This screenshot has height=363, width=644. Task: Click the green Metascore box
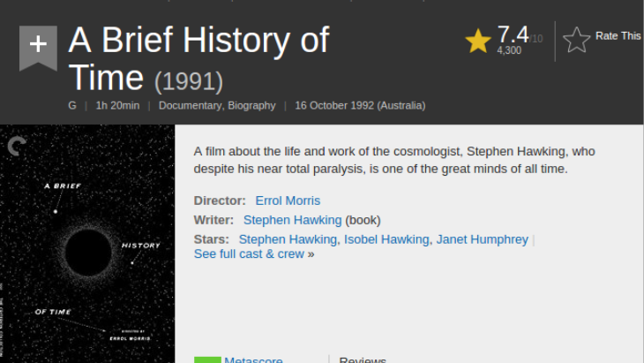click(x=207, y=359)
